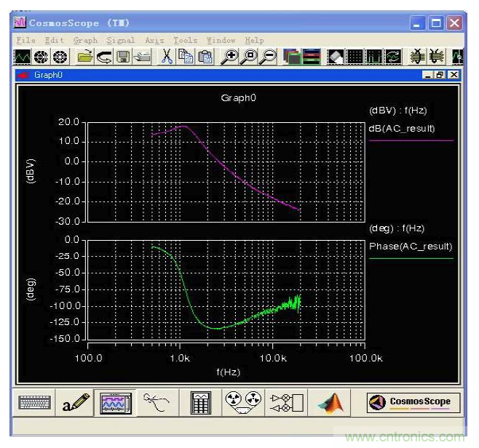Select the dB(AC_result) signal legend label
479x448 pixels.
(403, 128)
